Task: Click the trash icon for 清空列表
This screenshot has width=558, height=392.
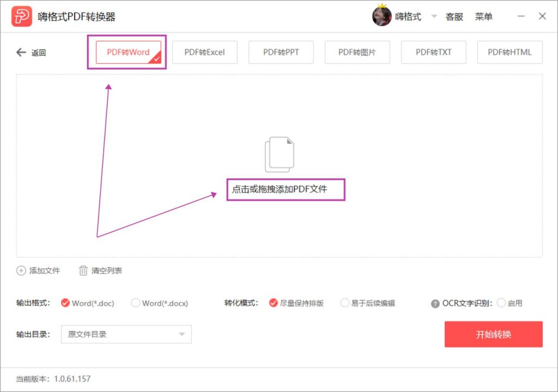Action: (83, 271)
